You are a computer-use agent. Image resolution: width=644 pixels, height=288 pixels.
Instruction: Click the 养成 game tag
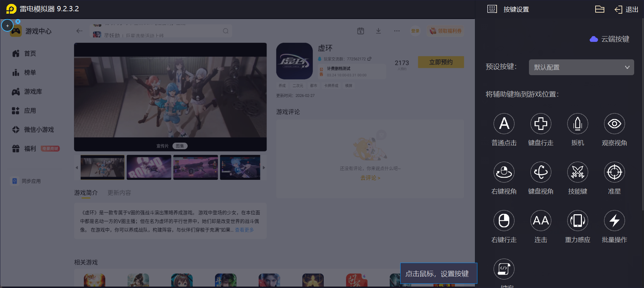[x=282, y=86]
